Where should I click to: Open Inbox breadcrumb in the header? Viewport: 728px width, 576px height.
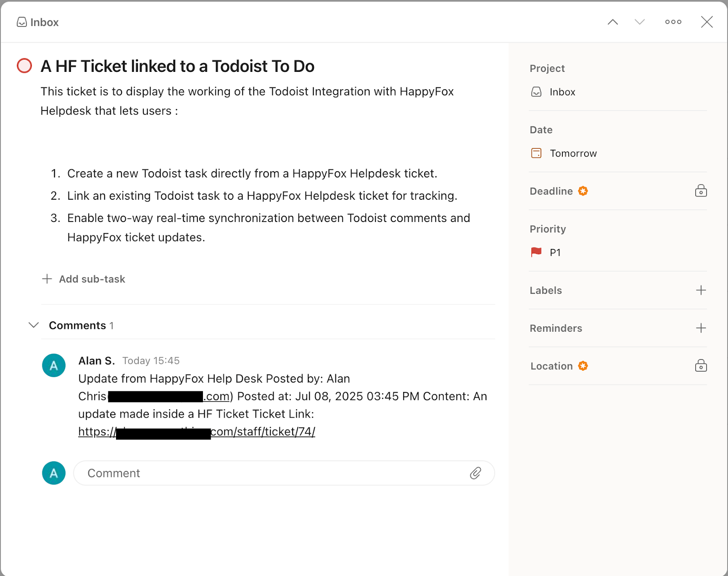38,22
